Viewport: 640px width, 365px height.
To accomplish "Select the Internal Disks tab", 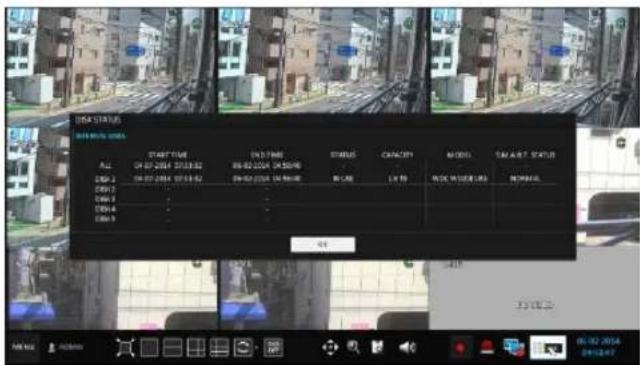I will (100, 136).
